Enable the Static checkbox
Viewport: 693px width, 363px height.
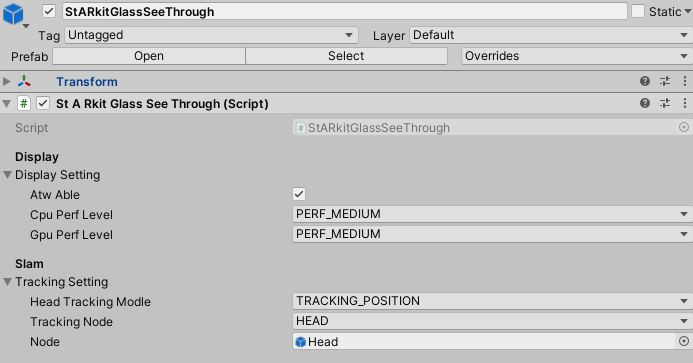pos(638,11)
